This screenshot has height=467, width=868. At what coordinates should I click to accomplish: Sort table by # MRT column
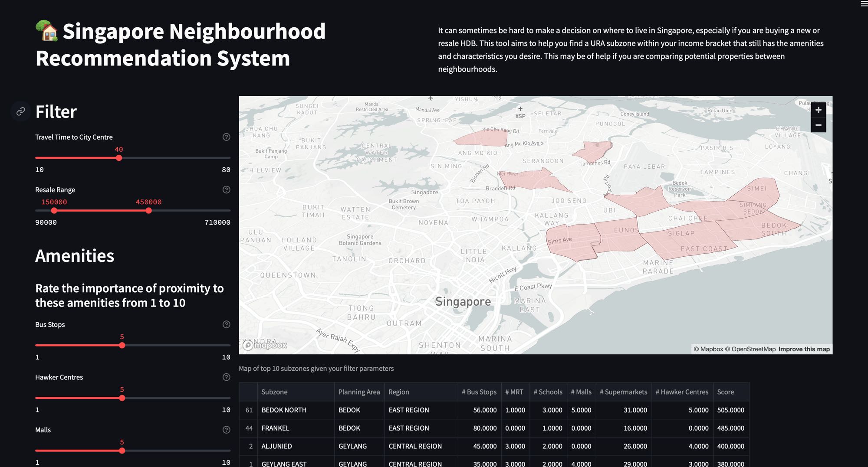pos(515,392)
